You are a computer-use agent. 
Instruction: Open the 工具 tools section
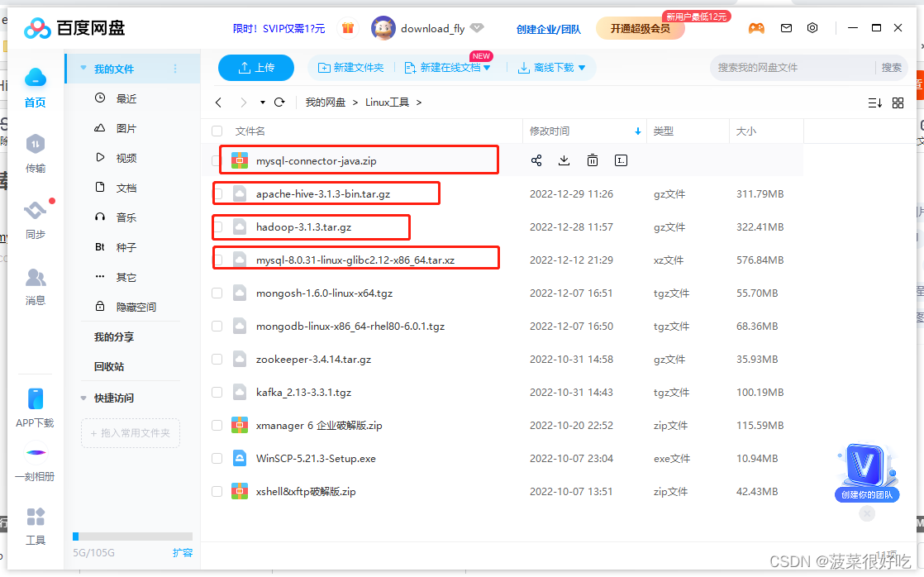36,526
